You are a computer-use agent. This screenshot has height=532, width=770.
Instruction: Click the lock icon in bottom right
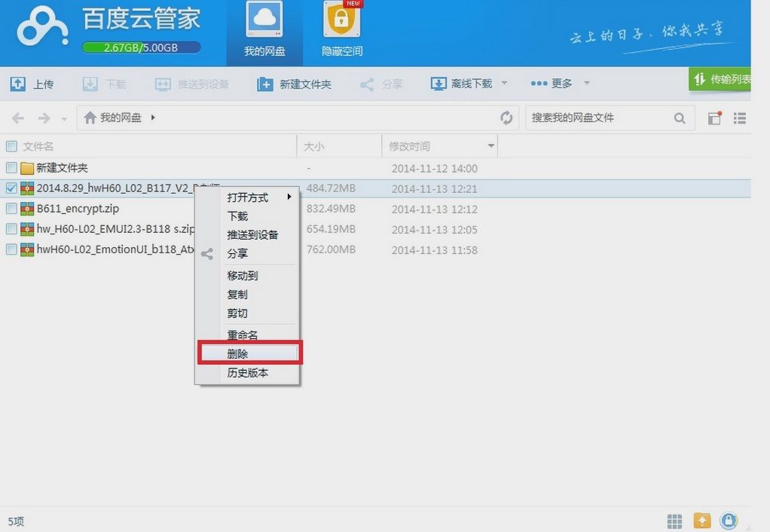coord(728,521)
